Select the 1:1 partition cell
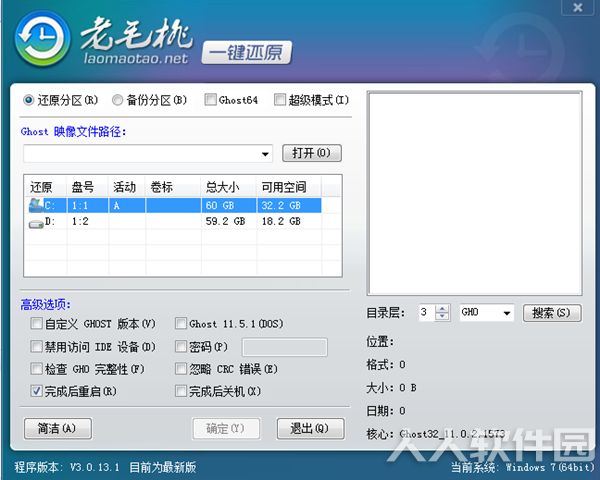 click(87, 206)
